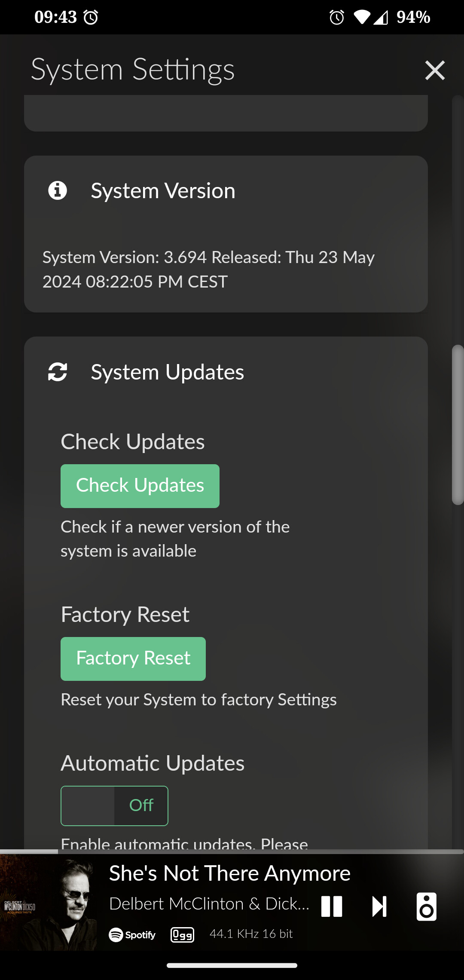This screenshot has width=464, height=980.
Task: Pause the currently playing track
Action: tap(332, 906)
